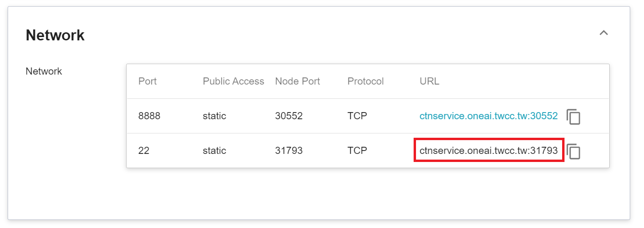This screenshot has width=644, height=228.
Task: Click the Port column header
Action: (148, 81)
